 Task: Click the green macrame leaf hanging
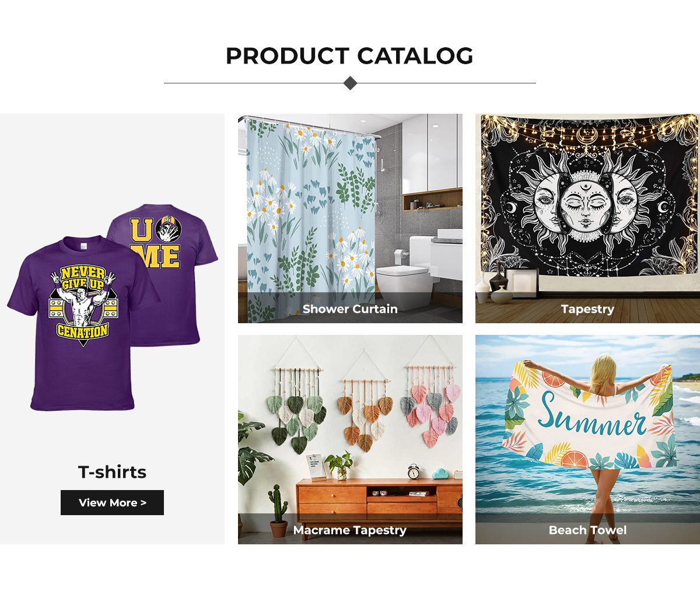pyautogui.click(x=296, y=411)
